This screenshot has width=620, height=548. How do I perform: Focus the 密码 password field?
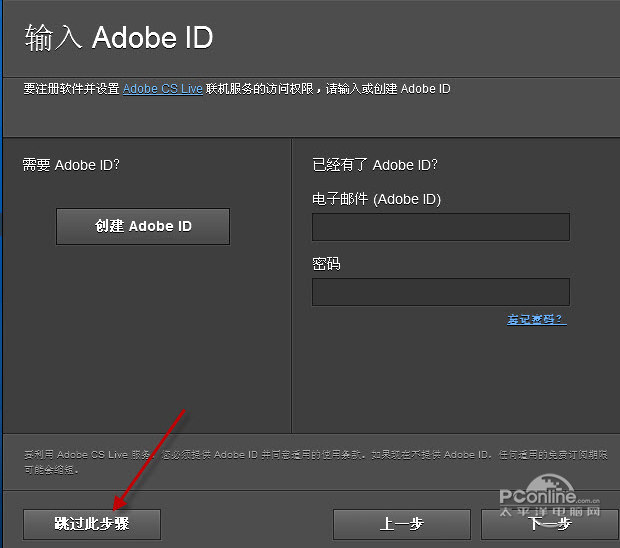(441, 292)
